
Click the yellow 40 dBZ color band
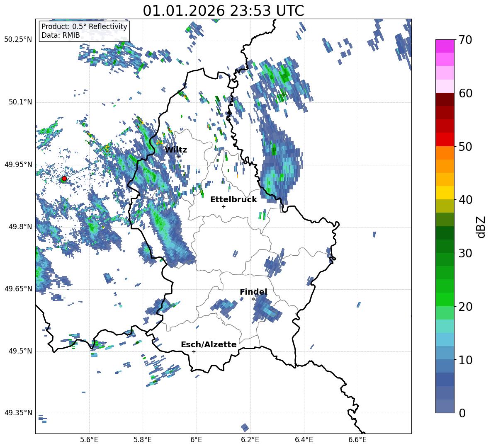[445, 193]
